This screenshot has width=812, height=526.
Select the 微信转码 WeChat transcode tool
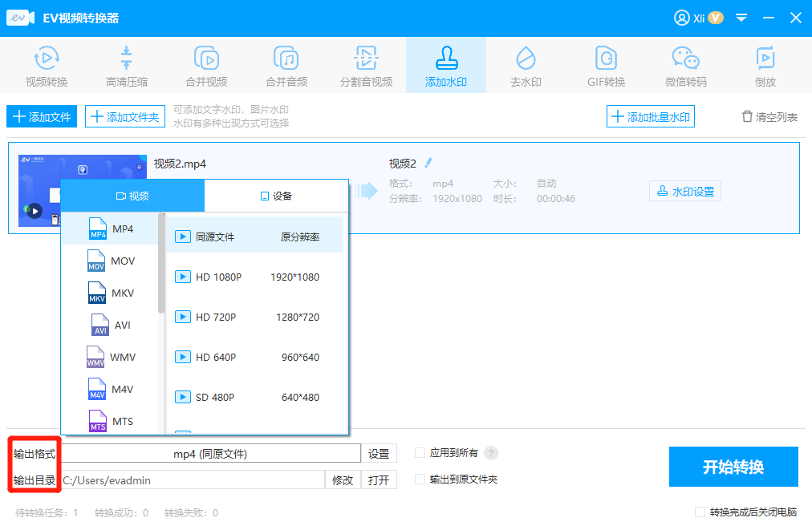pos(685,64)
